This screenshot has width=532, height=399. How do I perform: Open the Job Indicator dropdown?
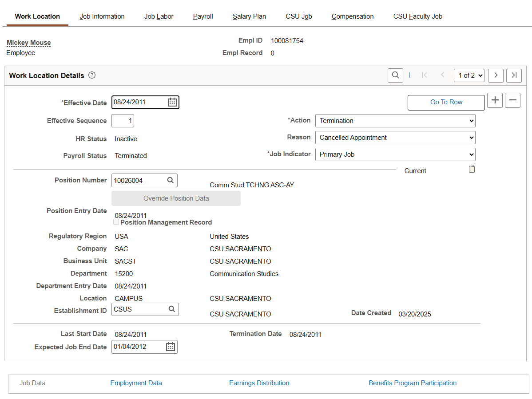click(395, 154)
